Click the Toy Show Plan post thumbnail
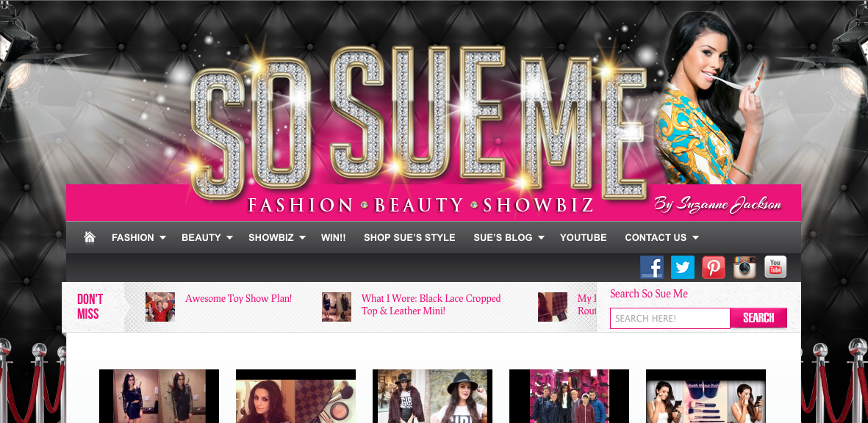The width and height of the screenshot is (868, 423). 160,307
